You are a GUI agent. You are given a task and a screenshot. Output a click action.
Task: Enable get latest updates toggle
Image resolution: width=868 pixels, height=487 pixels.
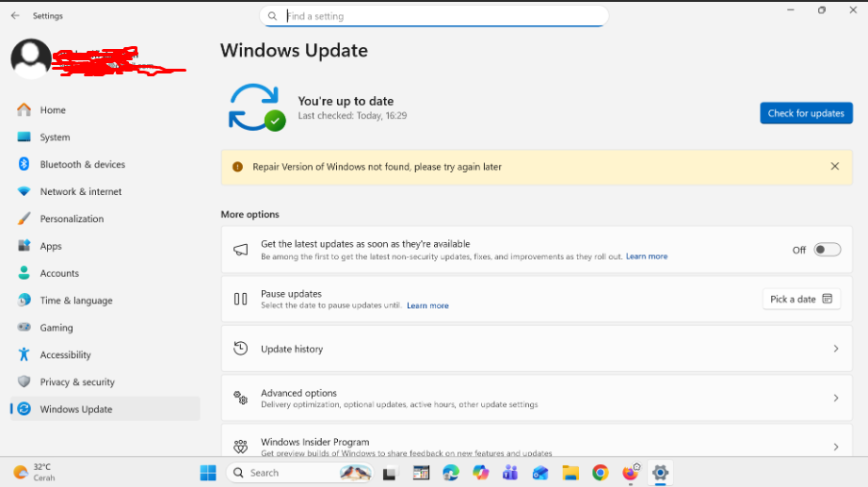(x=827, y=250)
